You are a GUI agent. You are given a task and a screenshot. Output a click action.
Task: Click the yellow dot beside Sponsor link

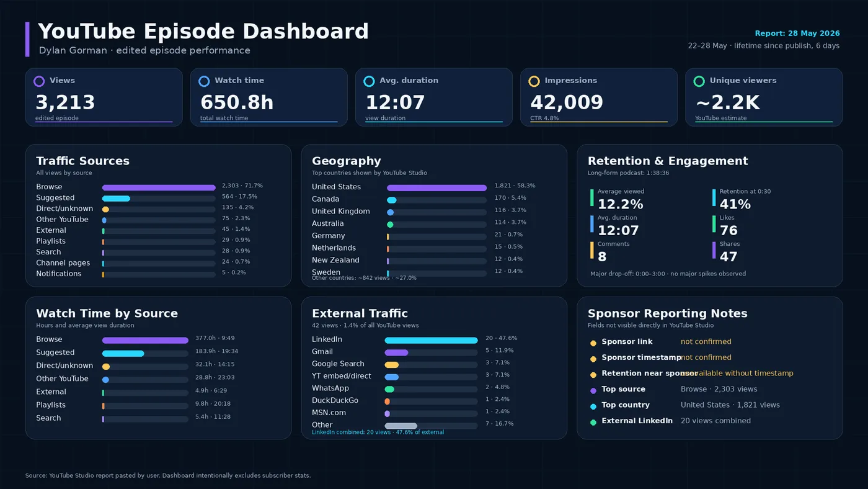pyautogui.click(x=593, y=343)
